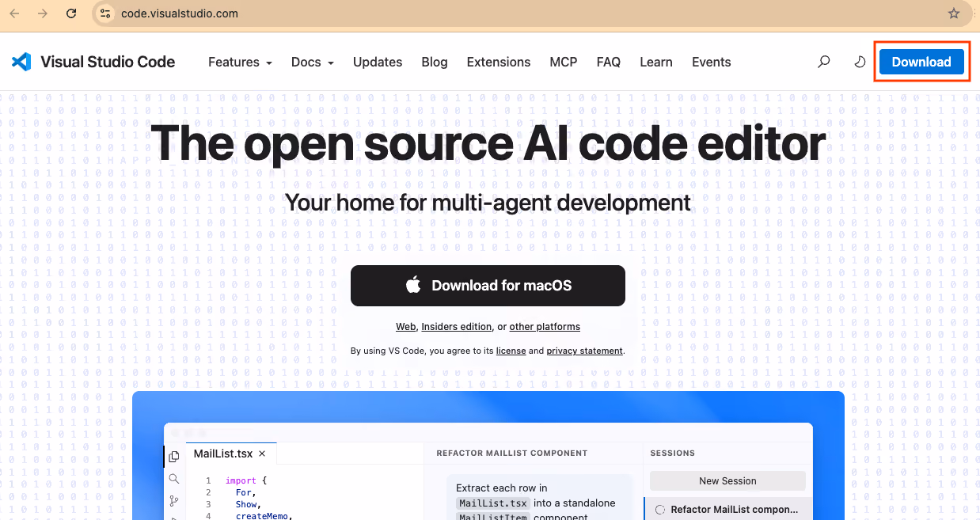This screenshot has width=980, height=520.
Task: Click code line 'import {'
Action: (246, 480)
